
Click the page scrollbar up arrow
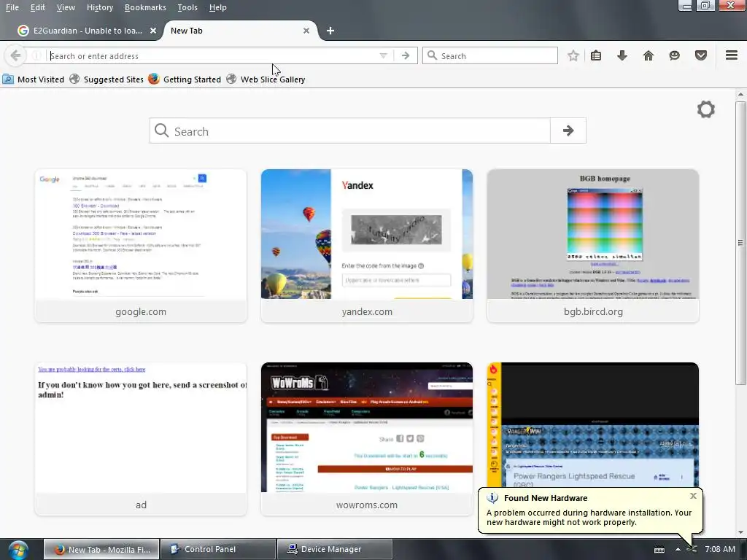[740, 94]
